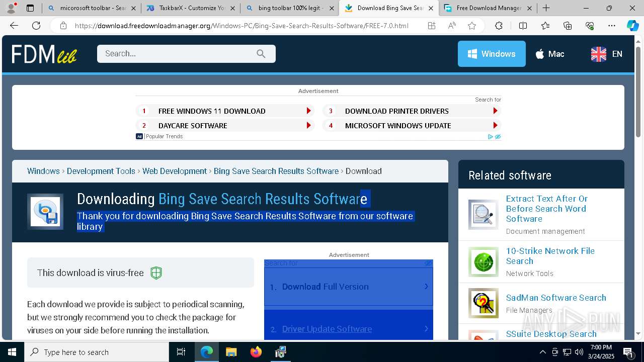This screenshot has height=362, width=644.
Task: Open Settings and more ellipsis
Action: click(611, 26)
